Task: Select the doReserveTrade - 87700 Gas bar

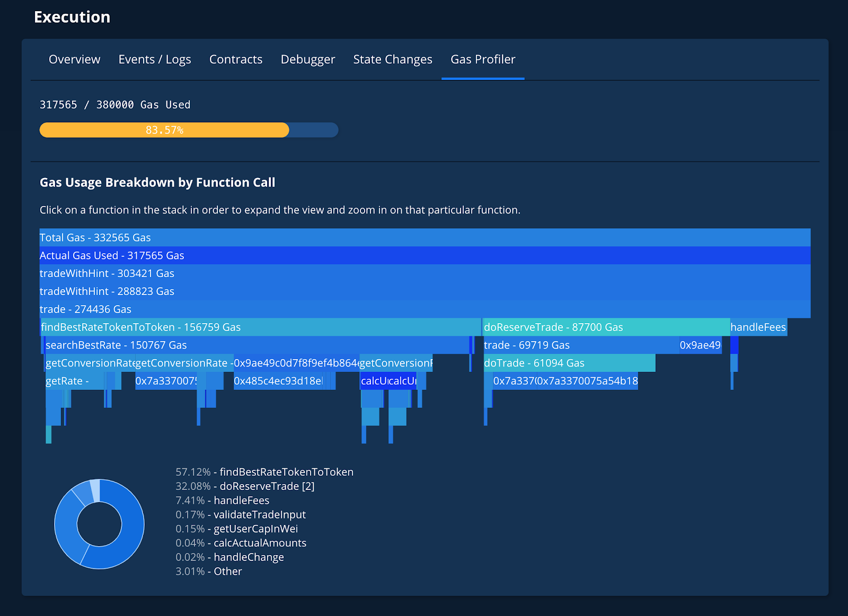Action: pyautogui.click(x=606, y=327)
